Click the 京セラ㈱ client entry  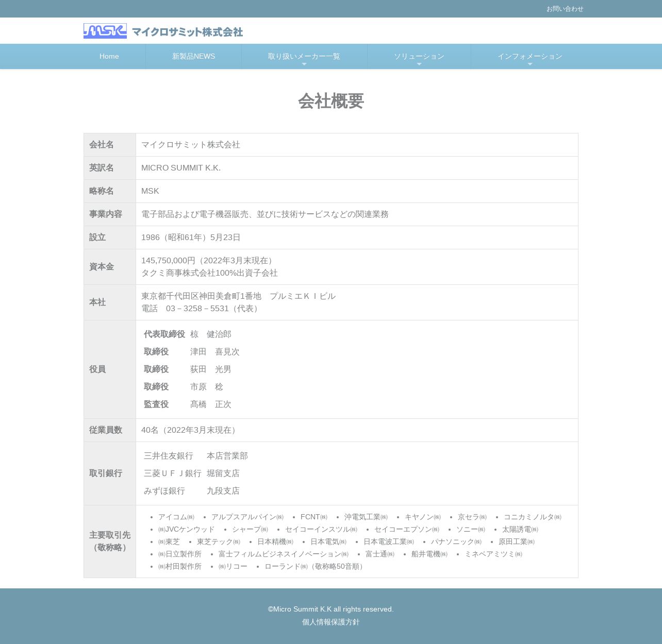click(472, 517)
